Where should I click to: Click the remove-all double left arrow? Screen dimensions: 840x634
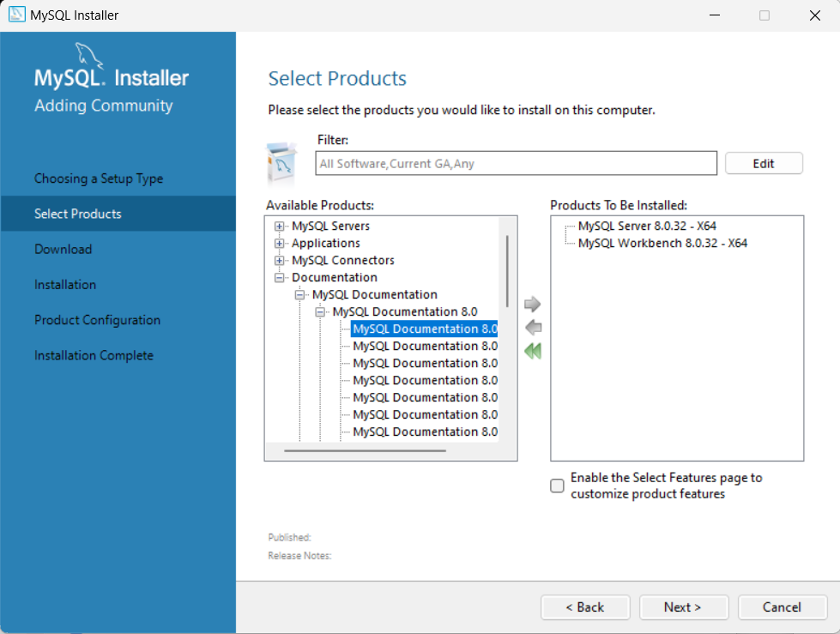click(533, 351)
